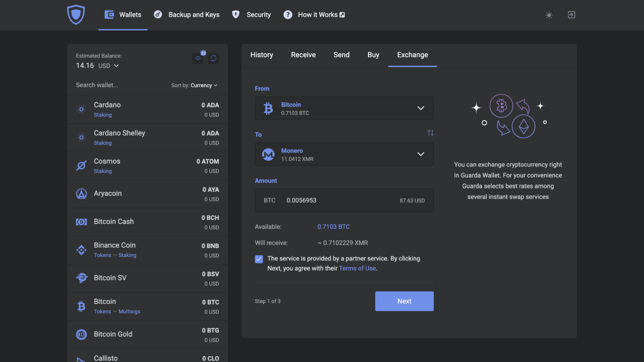The width and height of the screenshot is (644, 362).
Task: Open the Terms of Use link
Action: point(357,268)
